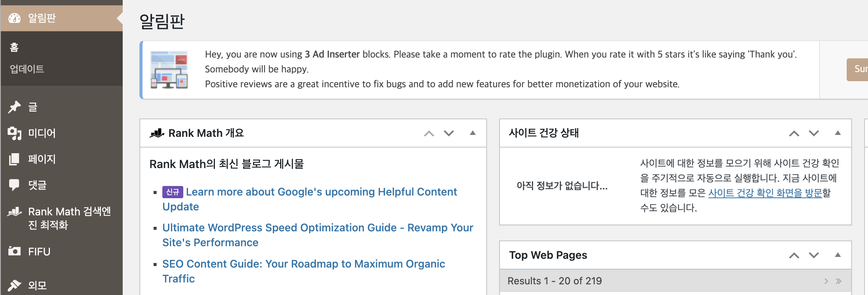Open Ultimate WordPress Speed Optimization Guide link
868x295 pixels.
tap(317, 235)
